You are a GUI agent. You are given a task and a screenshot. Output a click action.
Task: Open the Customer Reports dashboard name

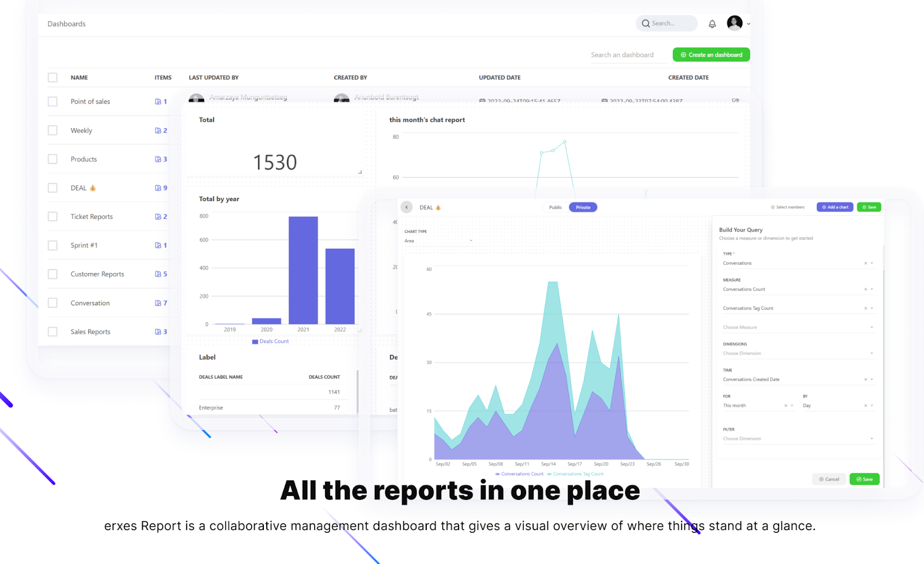pyautogui.click(x=97, y=274)
